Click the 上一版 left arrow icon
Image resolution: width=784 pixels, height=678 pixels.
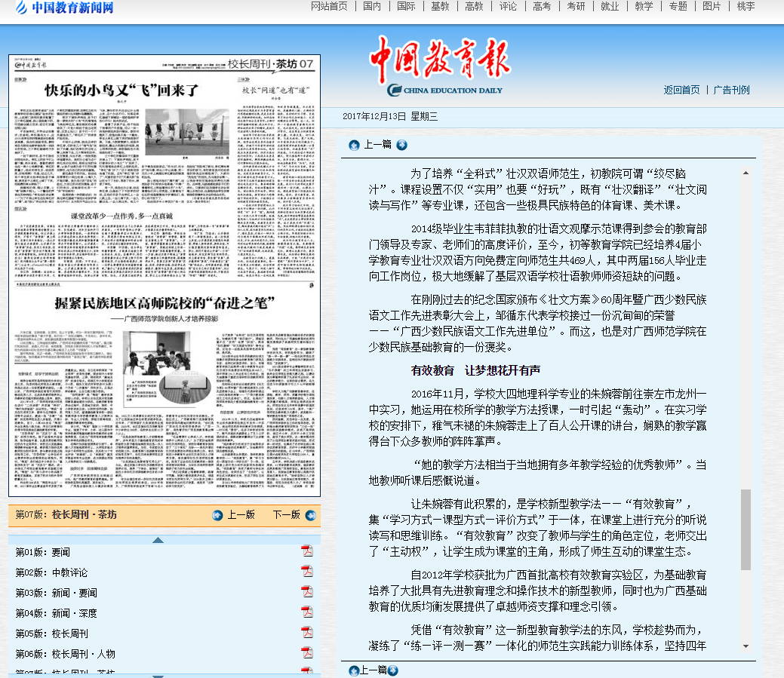point(217,515)
